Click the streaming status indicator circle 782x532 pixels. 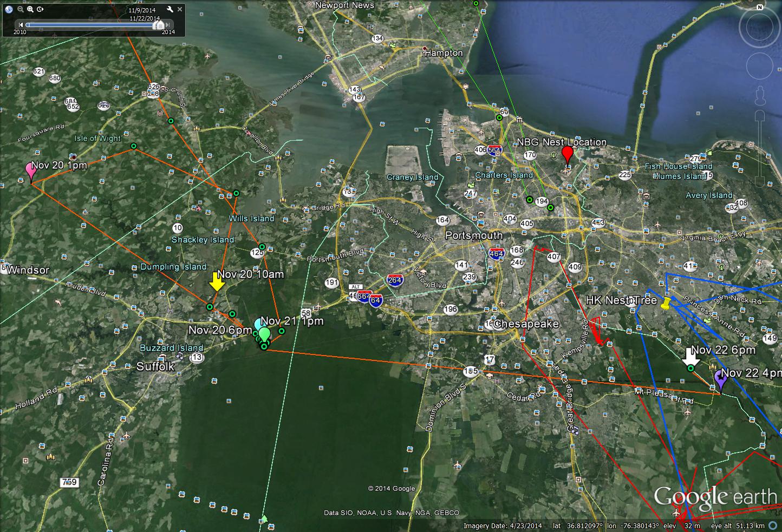point(773,526)
